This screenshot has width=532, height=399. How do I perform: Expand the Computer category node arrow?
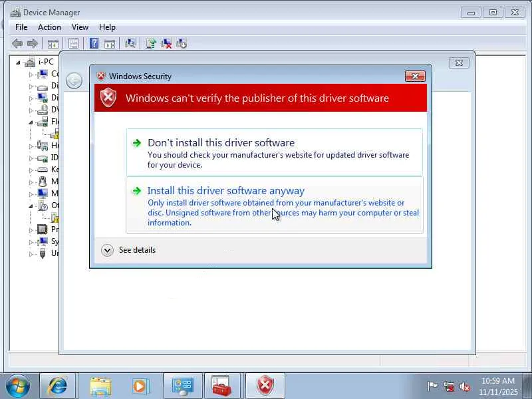pos(31,74)
